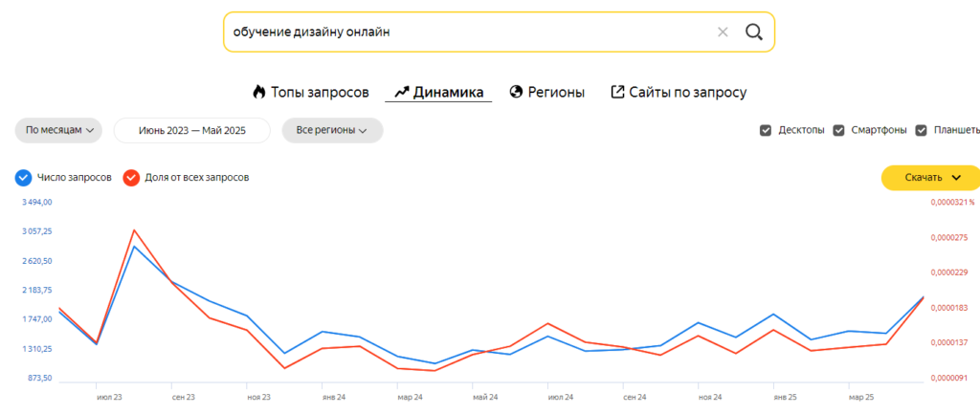Clear the search query with X icon
Screen dimensions: 980x414
[x=723, y=33]
